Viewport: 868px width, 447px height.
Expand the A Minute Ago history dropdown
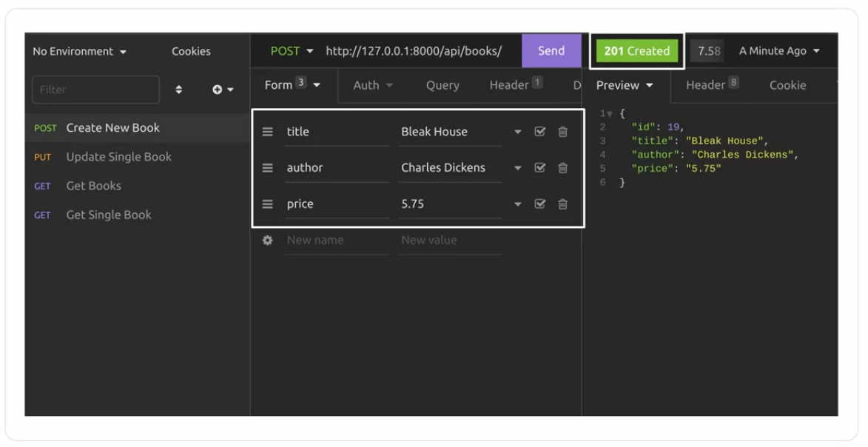(x=779, y=51)
